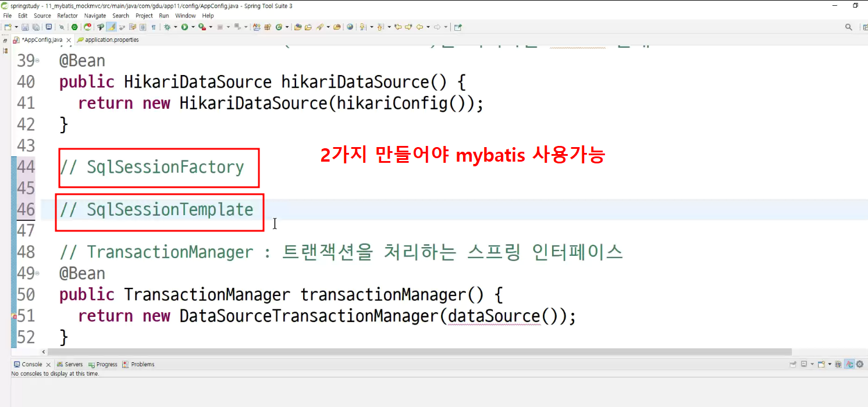Click the Display Selected Console icon
This screenshot has width=868, height=407.
[x=804, y=364]
